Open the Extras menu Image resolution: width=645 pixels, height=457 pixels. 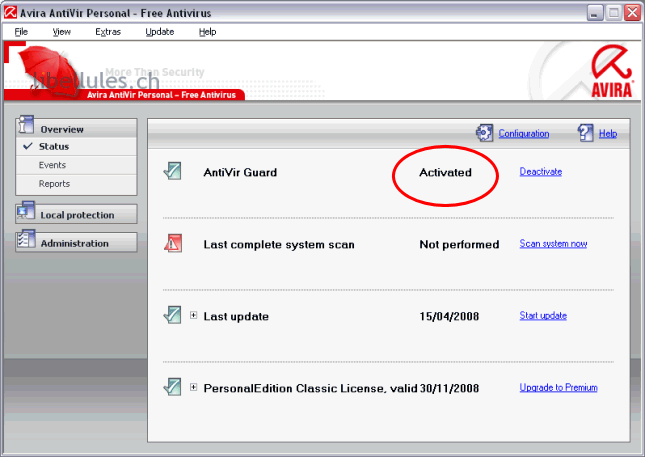pos(108,32)
